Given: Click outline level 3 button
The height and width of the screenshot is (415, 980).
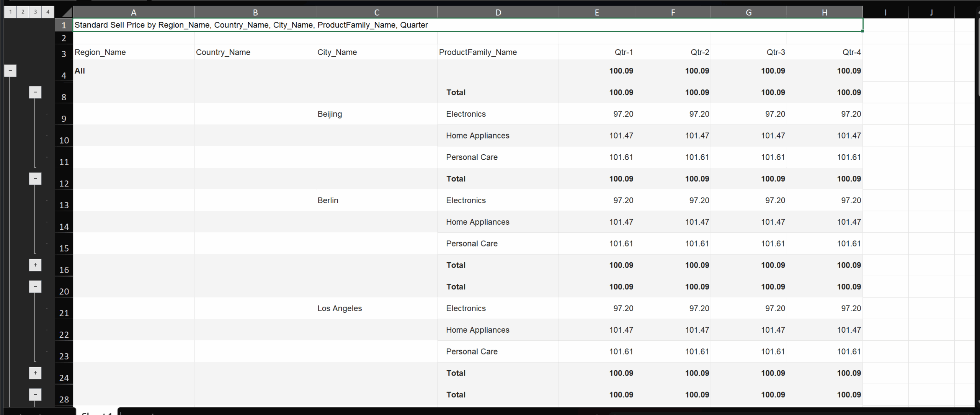Looking at the screenshot, I should pyautogui.click(x=35, y=12).
